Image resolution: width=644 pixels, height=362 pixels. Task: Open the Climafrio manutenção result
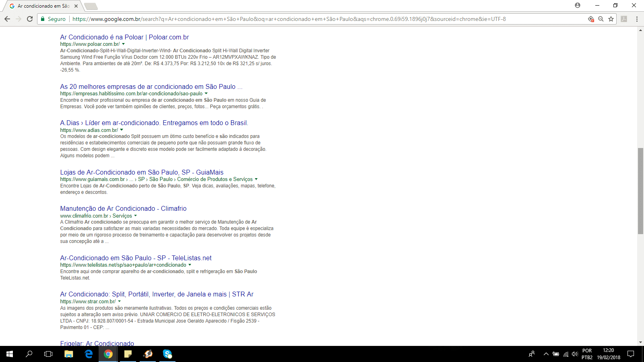pyautogui.click(x=123, y=208)
